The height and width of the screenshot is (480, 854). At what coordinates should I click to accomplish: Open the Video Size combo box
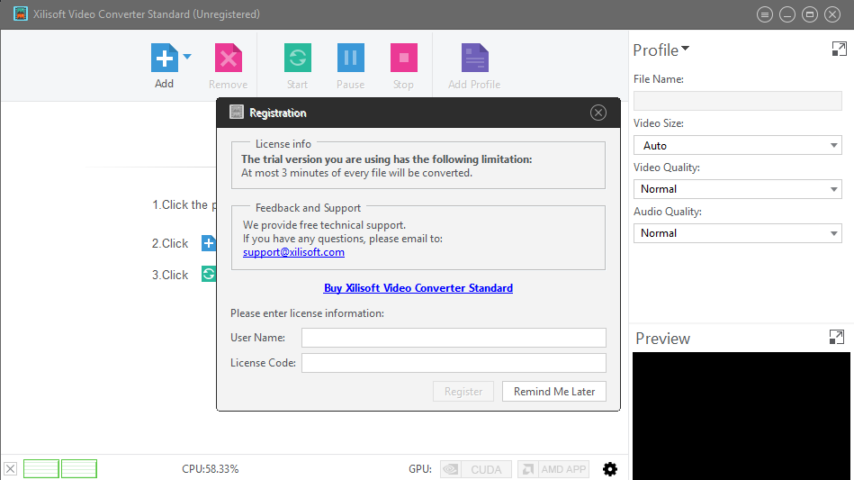click(x=737, y=145)
